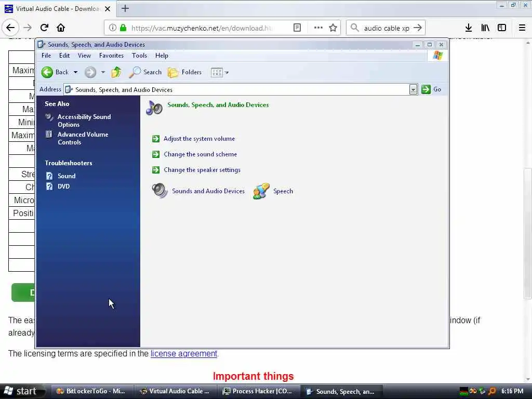
Task: Open the File menu
Action: [x=46, y=55]
